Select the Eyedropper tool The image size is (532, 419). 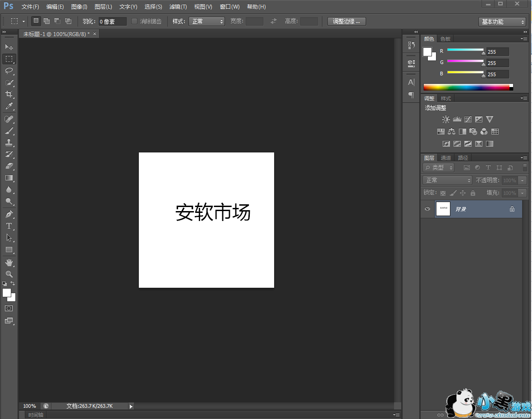[x=9, y=106]
